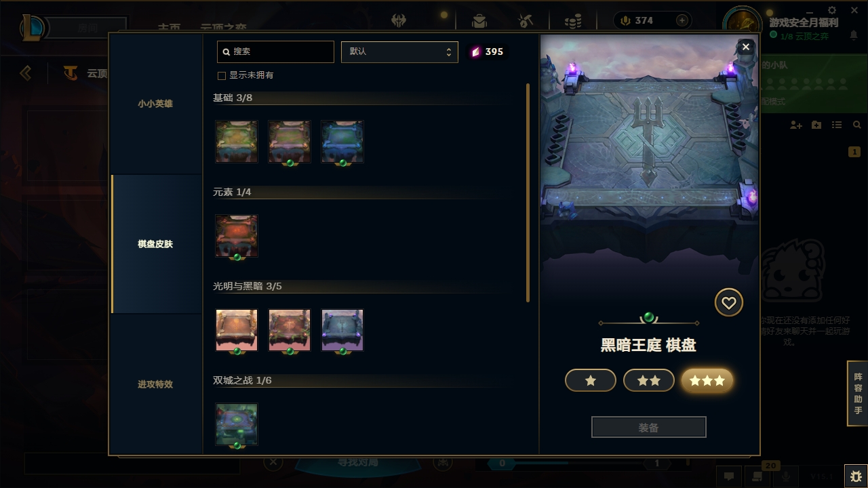
Task: Open the 默认 sort dropdown
Action: (399, 52)
